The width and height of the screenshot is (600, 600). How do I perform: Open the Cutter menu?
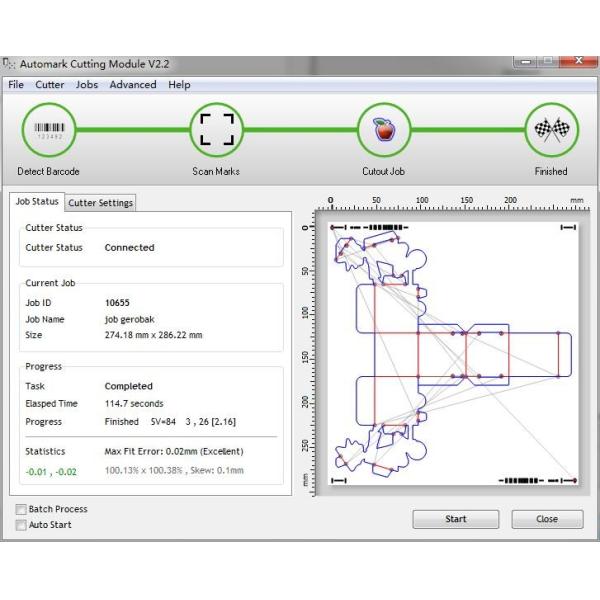(50, 85)
